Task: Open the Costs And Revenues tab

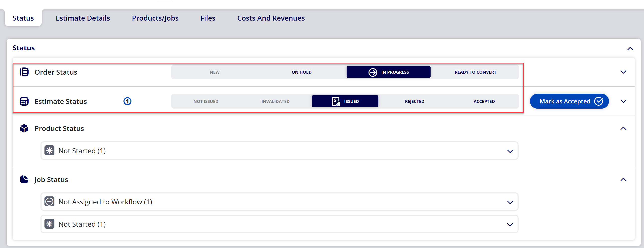Action: click(271, 18)
